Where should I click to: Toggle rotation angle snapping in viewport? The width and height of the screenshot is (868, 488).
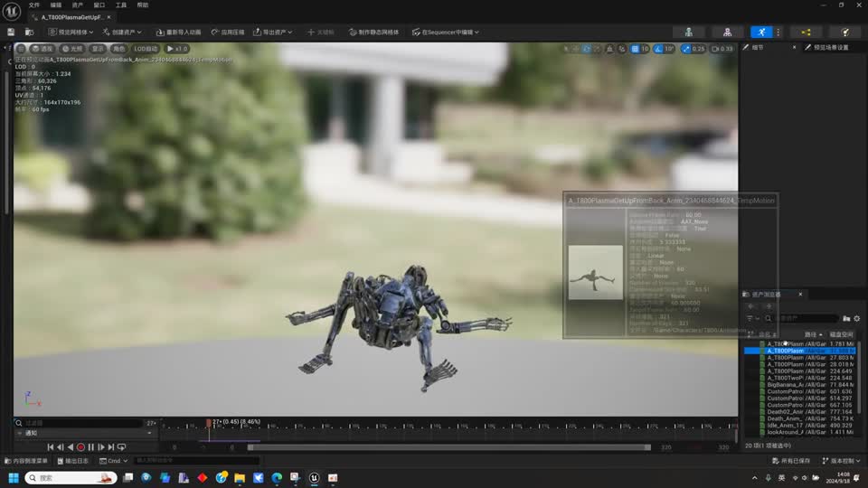coord(658,49)
